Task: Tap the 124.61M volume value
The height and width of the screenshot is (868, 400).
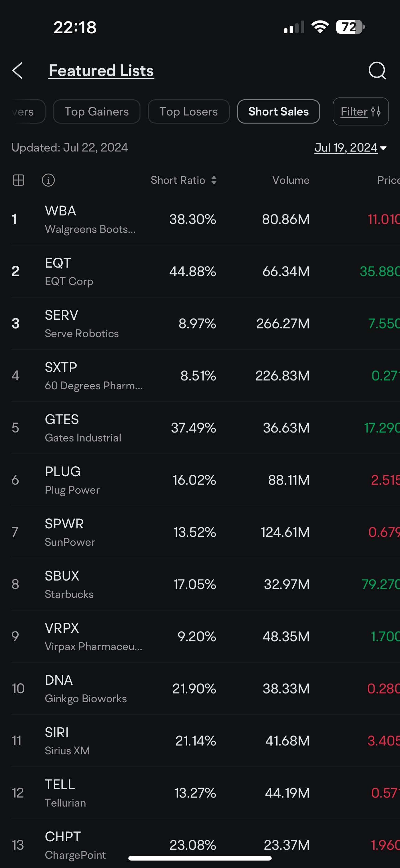Action: [285, 532]
